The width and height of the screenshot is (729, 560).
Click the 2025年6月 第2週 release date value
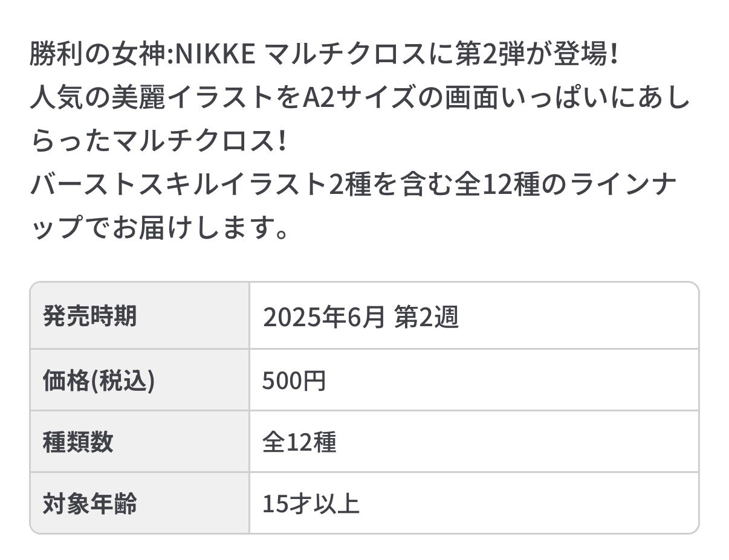click(360, 317)
